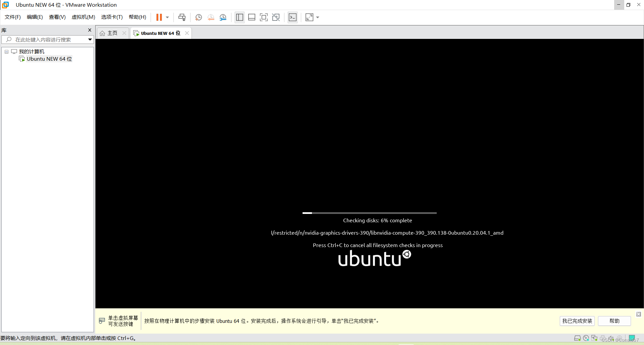Click the home icon on 主页 tab
The height and width of the screenshot is (345, 644).
click(x=102, y=33)
